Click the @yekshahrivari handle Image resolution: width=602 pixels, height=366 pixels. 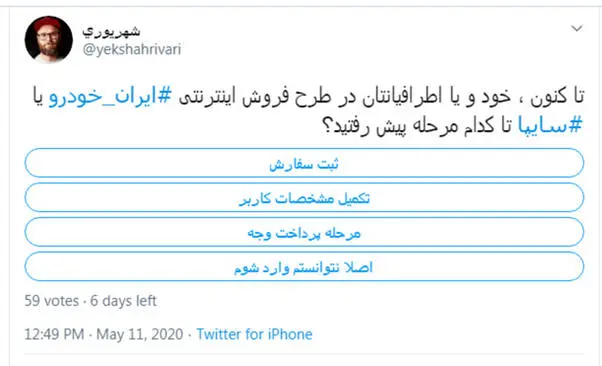[x=132, y=50]
